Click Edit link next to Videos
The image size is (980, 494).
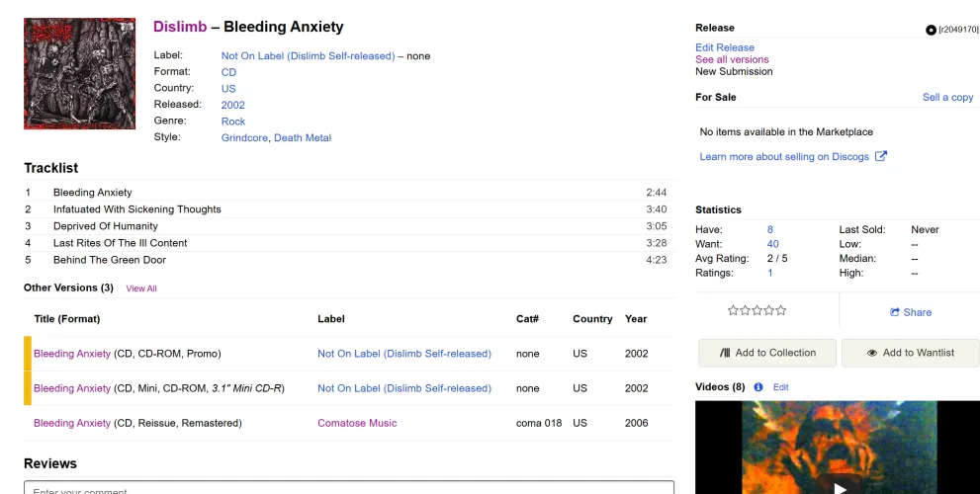tap(780, 387)
